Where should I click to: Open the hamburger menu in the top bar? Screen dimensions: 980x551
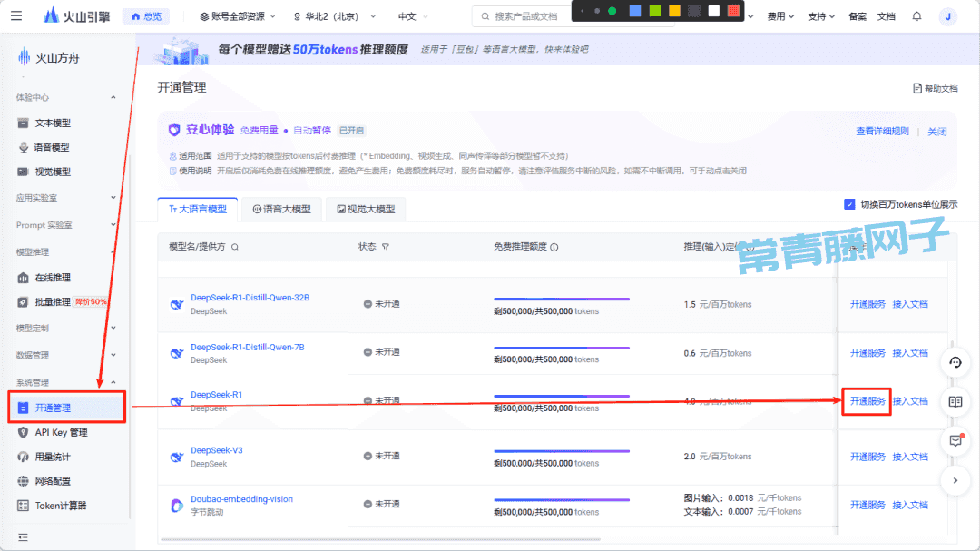(16, 15)
